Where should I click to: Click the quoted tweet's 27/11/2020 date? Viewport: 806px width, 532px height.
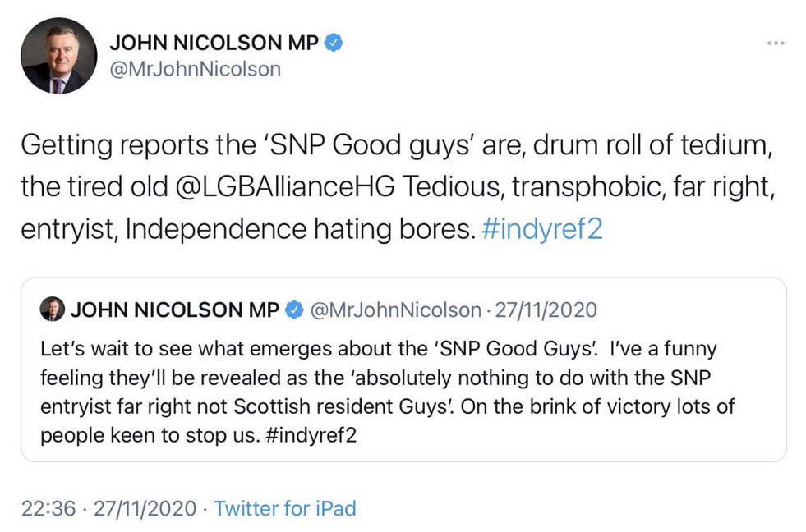pyautogui.click(x=545, y=310)
